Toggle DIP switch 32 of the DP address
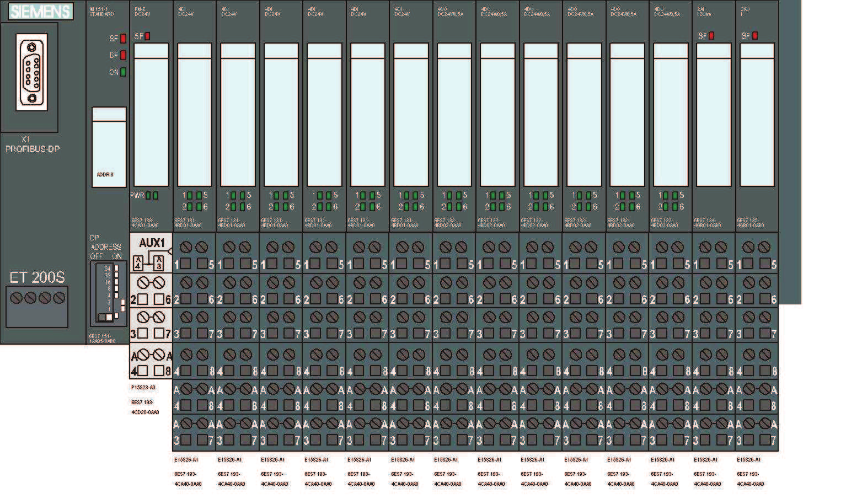 coord(116,275)
